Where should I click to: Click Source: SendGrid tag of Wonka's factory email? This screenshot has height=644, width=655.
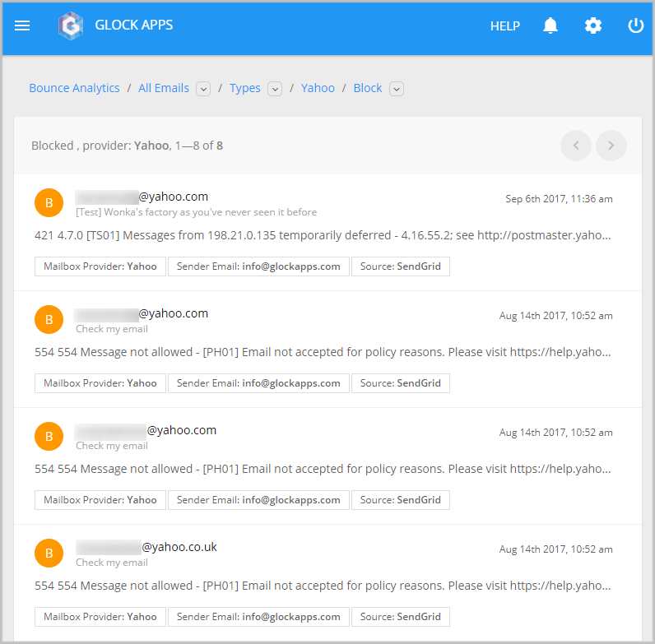click(x=400, y=266)
